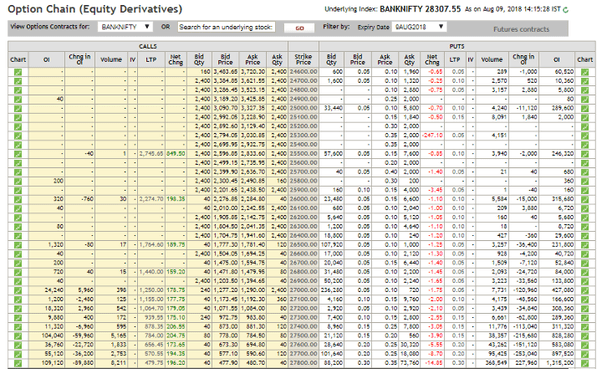Open calls chart for strike 27500.00
This screenshot has width=602, height=369.
coord(18,336)
